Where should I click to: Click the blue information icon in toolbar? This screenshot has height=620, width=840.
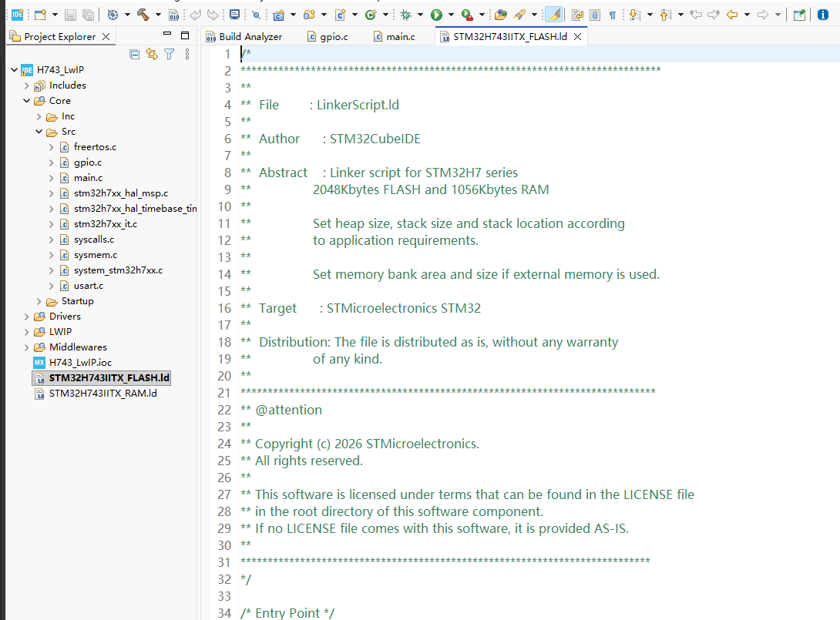[823, 15]
